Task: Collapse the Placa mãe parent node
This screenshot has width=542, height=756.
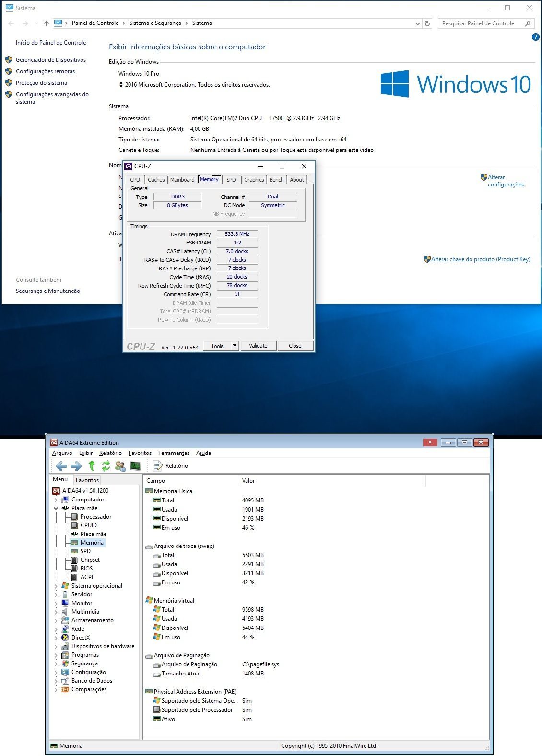Action: click(x=56, y=508)
